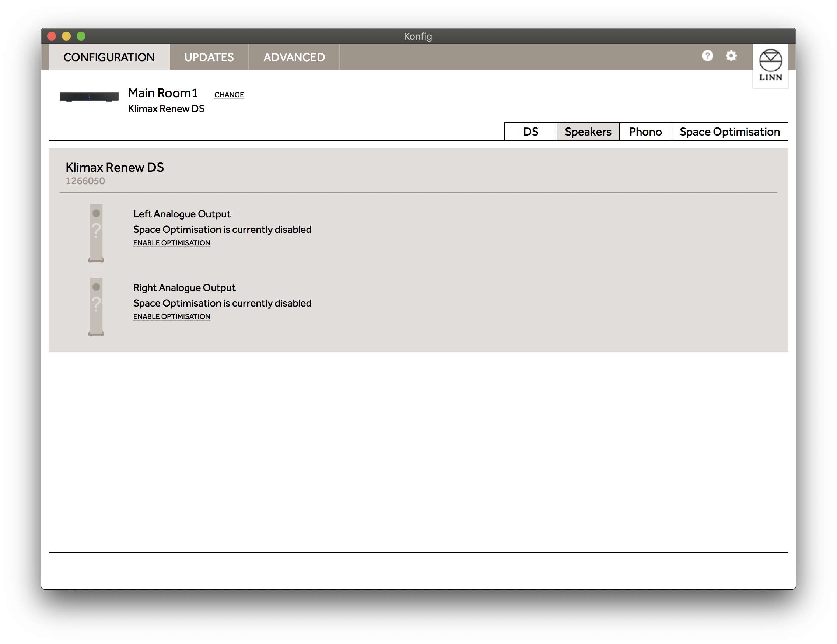Click the Main Room1 room name
This screenshot has width=837, height=644.
click(163, 93)
